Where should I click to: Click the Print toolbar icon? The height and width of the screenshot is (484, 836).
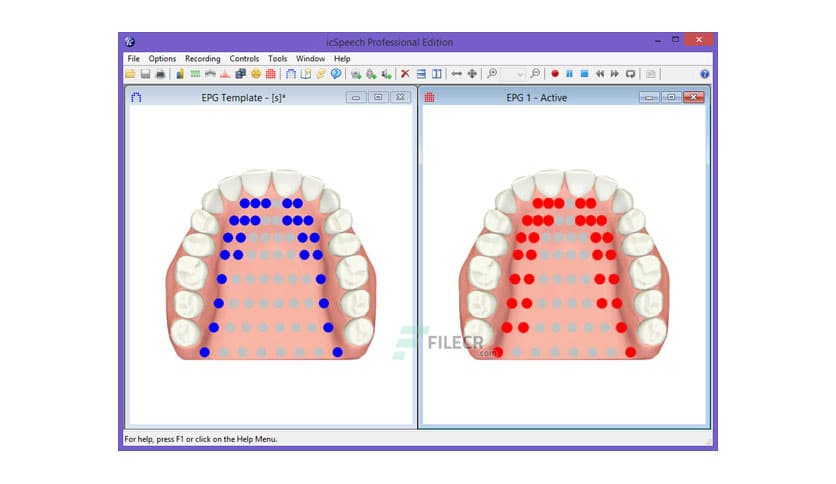pyautogui.click(x=160, y=74)
